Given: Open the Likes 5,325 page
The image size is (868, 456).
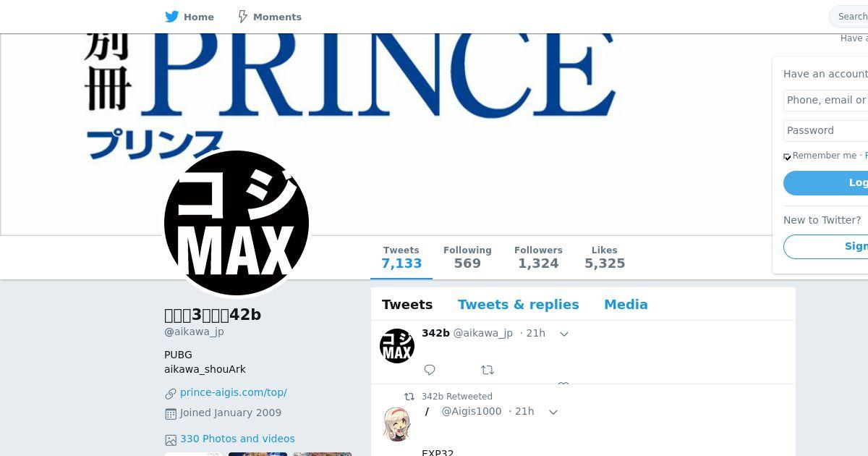Looking at the screenshot, I should (x=605, y=258).
